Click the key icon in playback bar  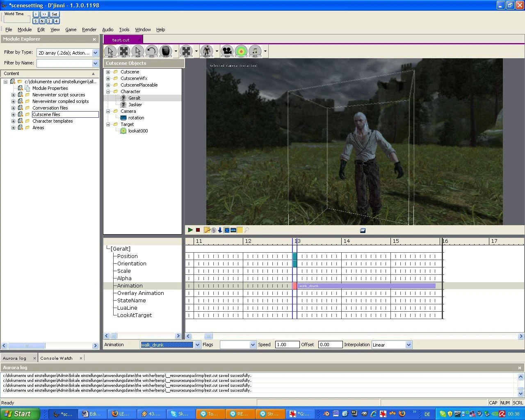pyautogui.click(x=207, y=230)
